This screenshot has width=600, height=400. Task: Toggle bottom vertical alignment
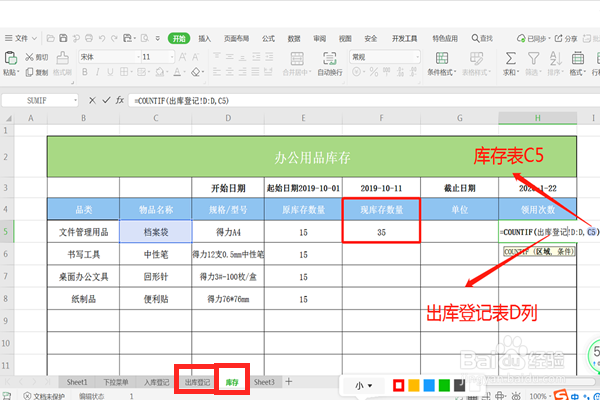242,57
